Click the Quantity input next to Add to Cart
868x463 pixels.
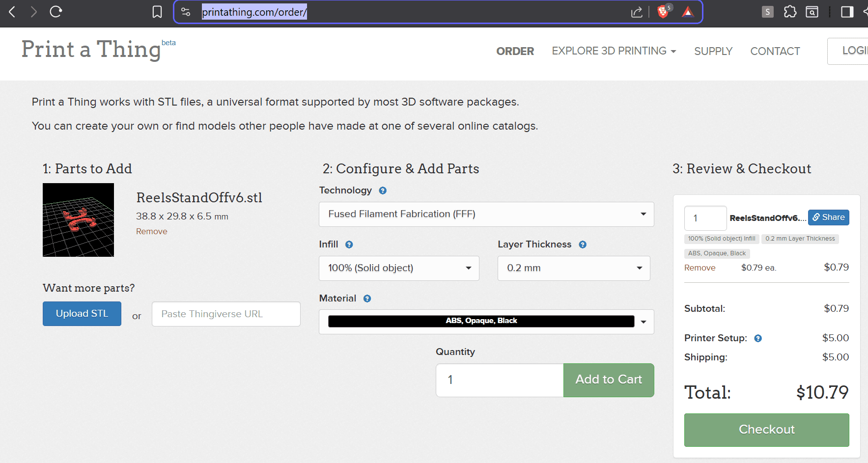click(x=500, y=380)
